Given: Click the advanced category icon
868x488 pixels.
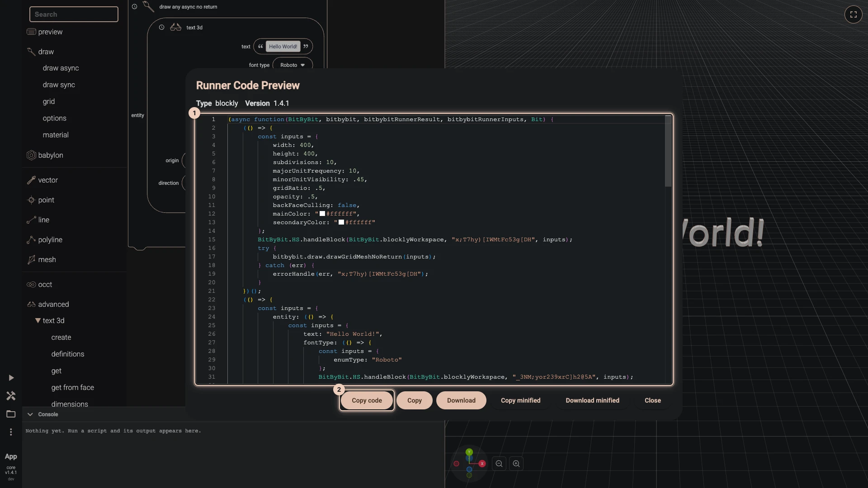Looking at the screenshot, I should (31, 305).
